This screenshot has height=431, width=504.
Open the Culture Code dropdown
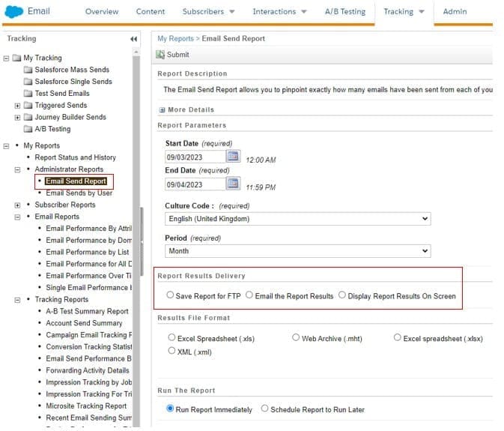[298, 219]
